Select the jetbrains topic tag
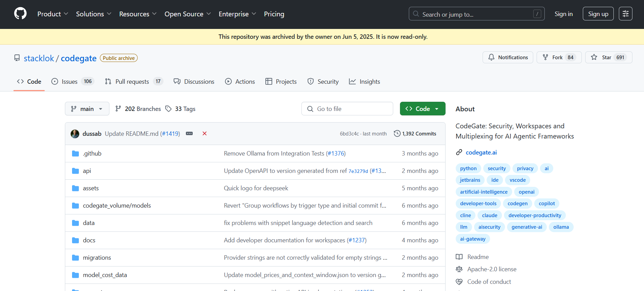 pos(470,180)
